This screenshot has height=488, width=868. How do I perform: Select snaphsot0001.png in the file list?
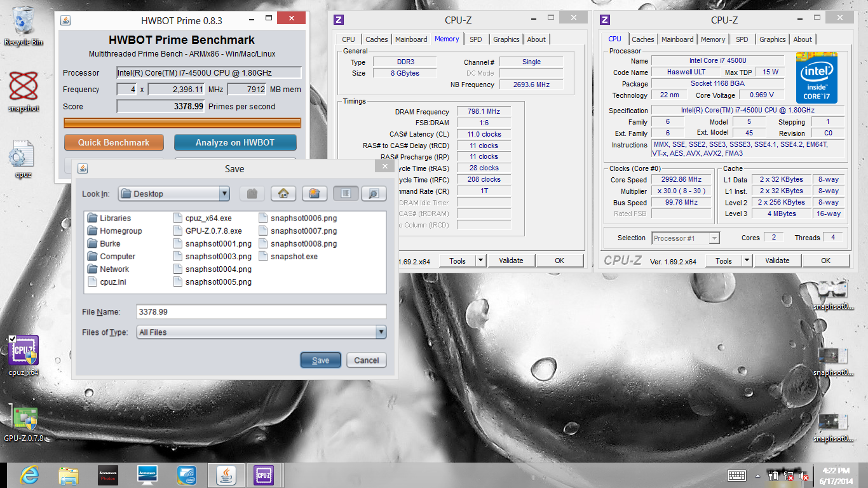[213, 243]
